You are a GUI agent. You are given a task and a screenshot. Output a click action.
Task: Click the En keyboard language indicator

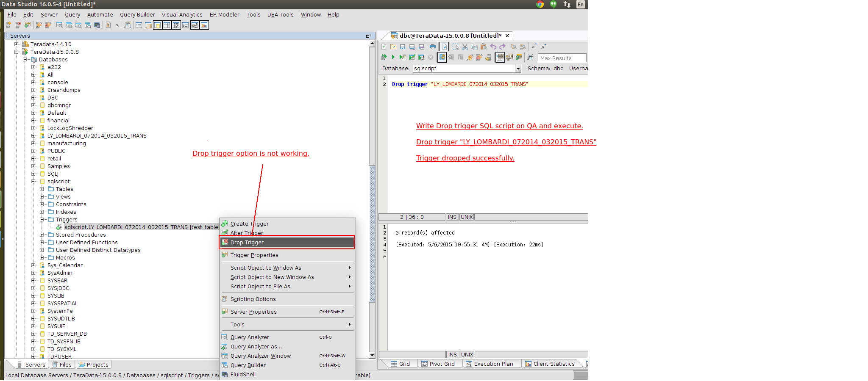tap(581, 4)
